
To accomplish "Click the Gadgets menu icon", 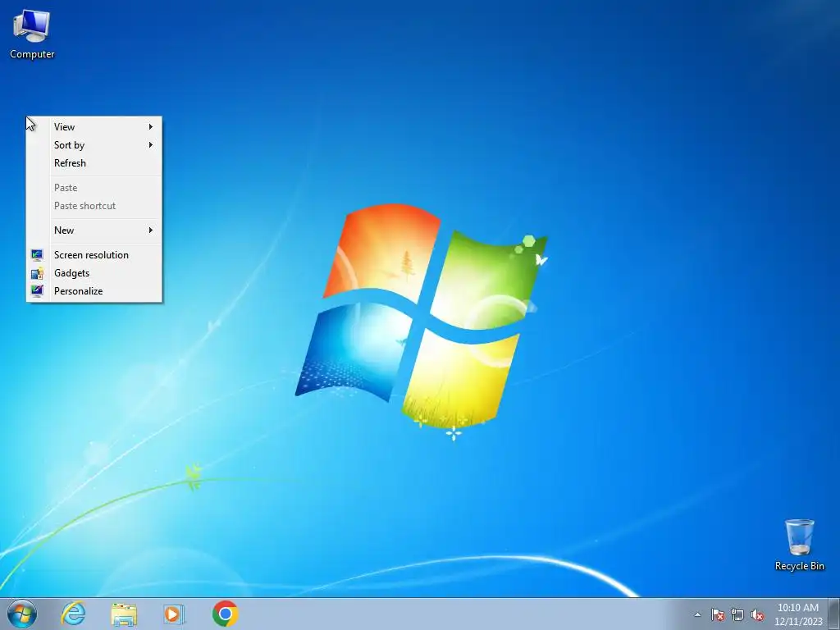I will (x=37, y=273).
